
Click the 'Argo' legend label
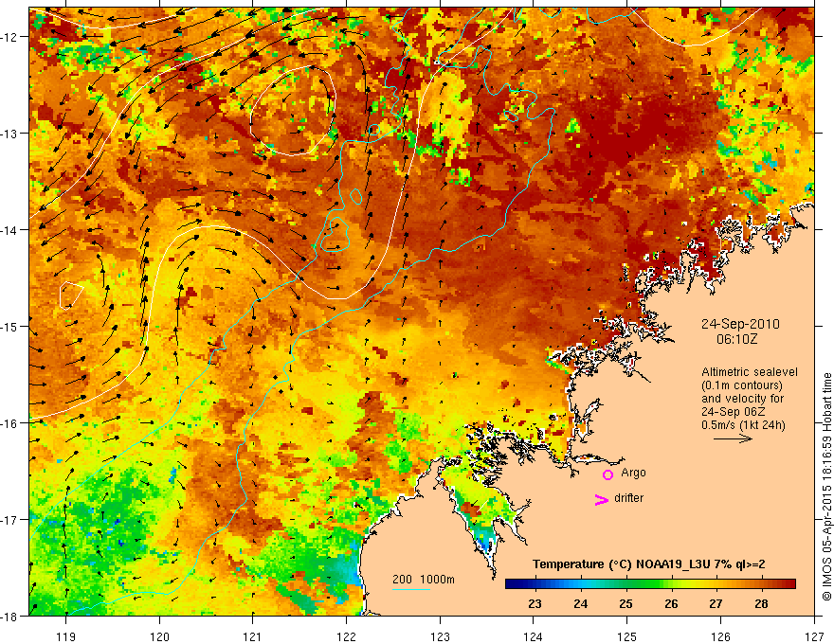[633, 473]
